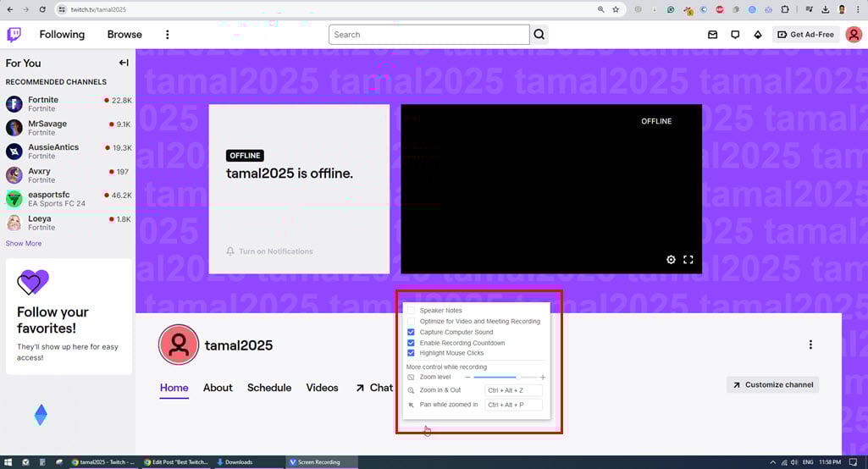Open the Chrome extensions puzzle icon

pyautogui.click(x=785, y=9)
